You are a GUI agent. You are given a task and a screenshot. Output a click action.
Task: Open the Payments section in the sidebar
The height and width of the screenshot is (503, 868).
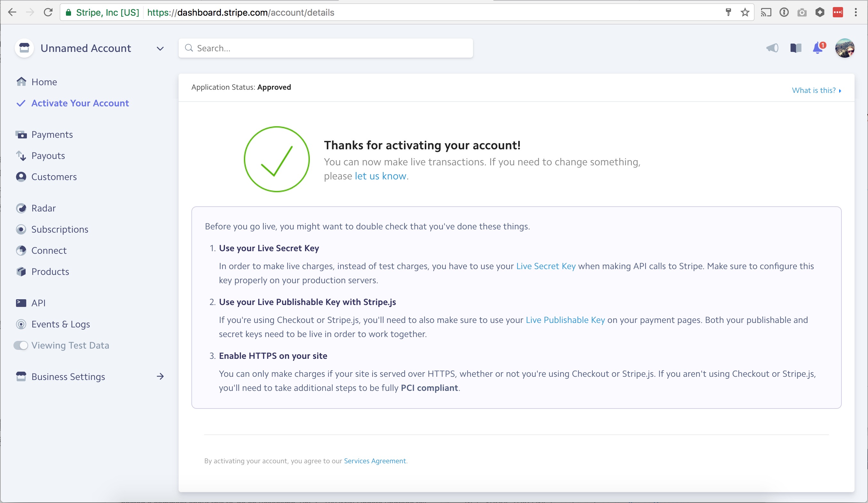[52, 134]
